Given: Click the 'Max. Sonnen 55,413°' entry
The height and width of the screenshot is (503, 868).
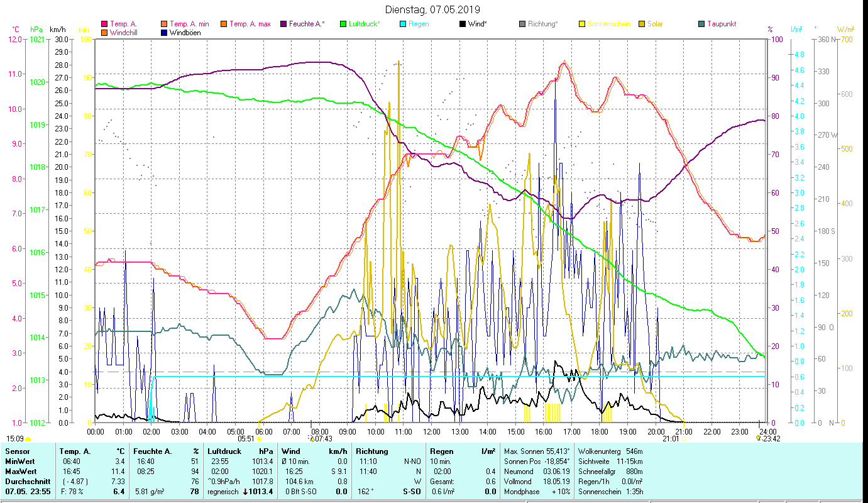Looking at the screenshot, I should click(x=537, y=451).
